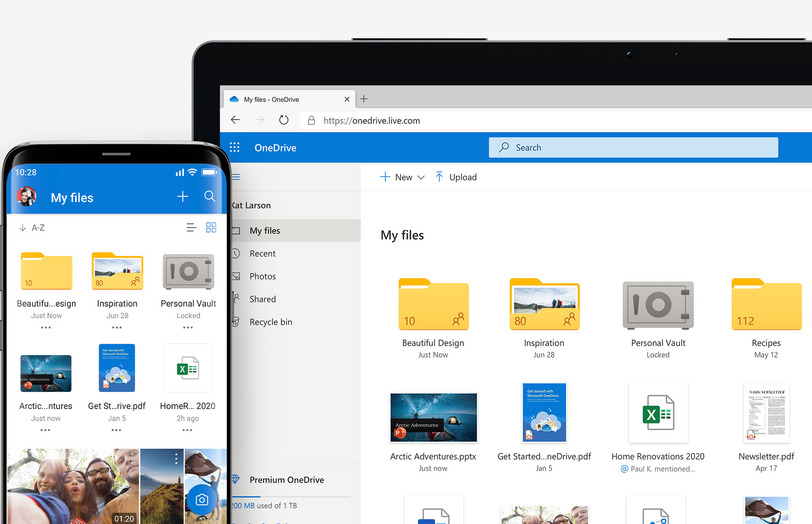Expand the New file type options
812x524 pixels.
coord(421,177)
